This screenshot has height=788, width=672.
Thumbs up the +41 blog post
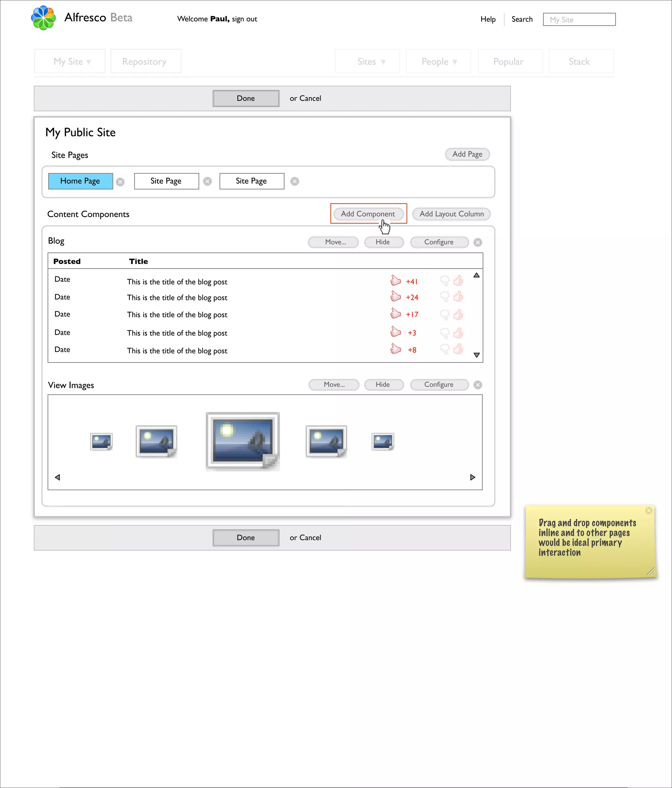coord(458,280)
